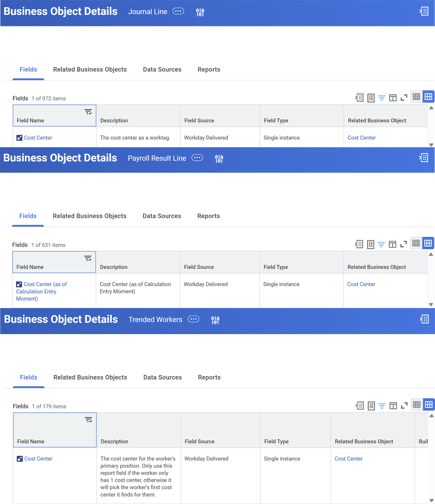The image size is (435, 504).
Task: Open Cost Center field in Journal Line grid
Action: 38,138
